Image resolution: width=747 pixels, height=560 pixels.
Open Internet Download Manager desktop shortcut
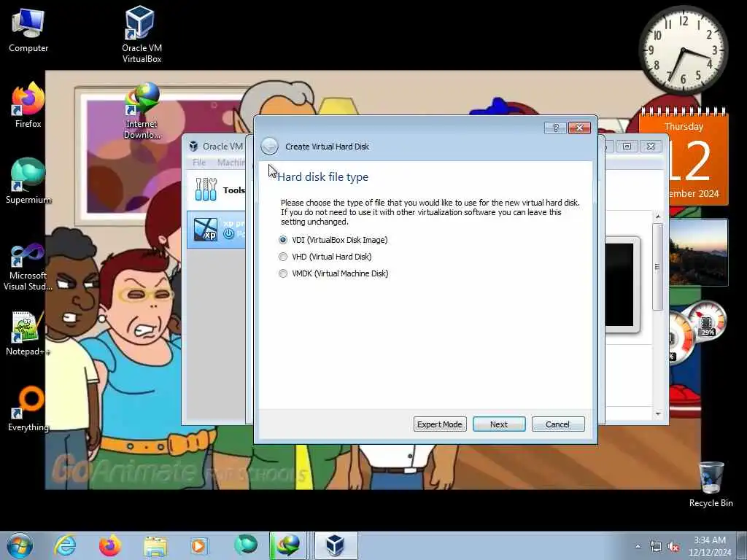[142, 111]
